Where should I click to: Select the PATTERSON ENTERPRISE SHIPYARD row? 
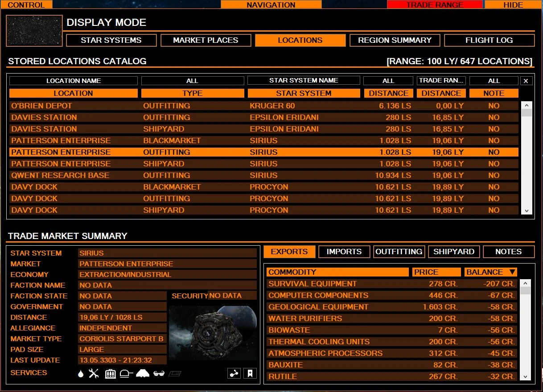pyautogui.click(x=264, y=164)
